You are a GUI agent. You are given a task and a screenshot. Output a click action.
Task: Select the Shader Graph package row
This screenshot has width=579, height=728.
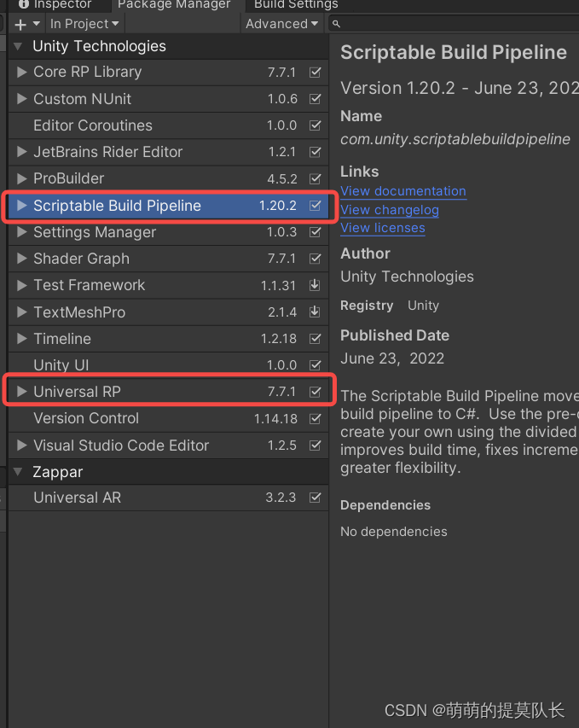[x=168, y=258]
